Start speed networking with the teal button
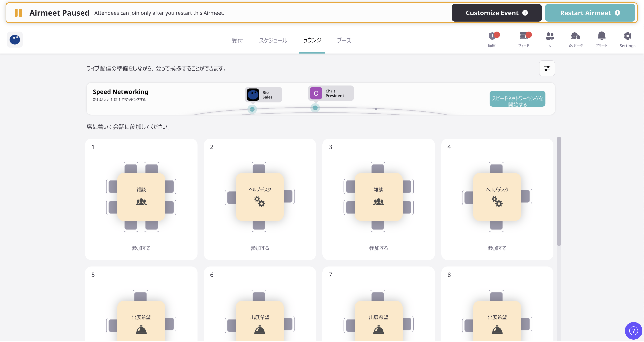The height and width of the screenshot is (342, 644). (517, 99)
